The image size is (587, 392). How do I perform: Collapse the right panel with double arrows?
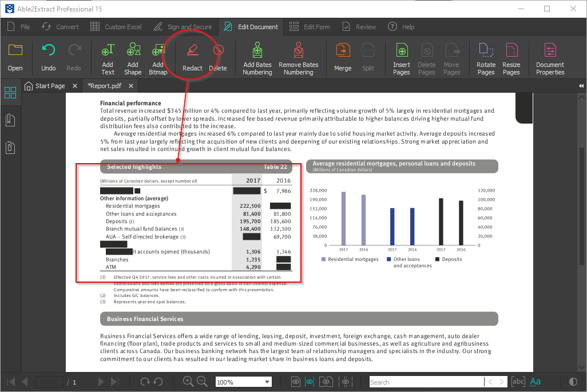click(x=580, y=85)
